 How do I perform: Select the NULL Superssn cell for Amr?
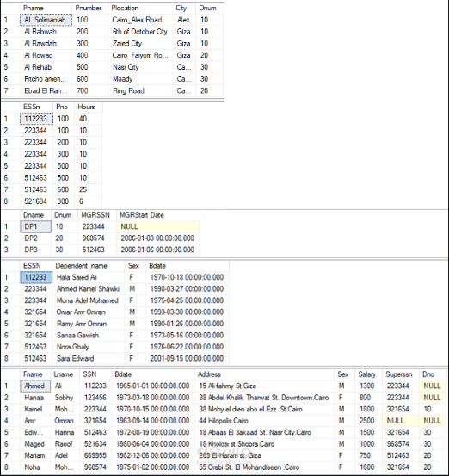coord(401,421)
